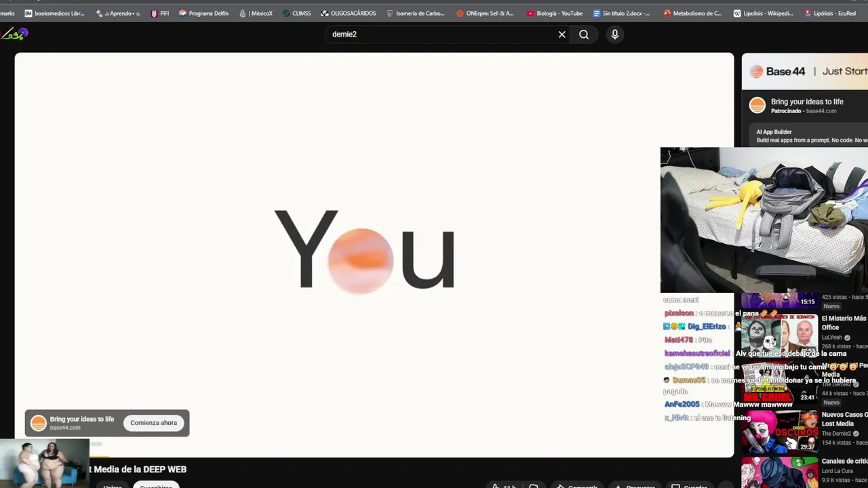This screenshot has height=488, width=868.
Task: Open the Lipólisis - EcuRed bookmark
Action: (x=830, y=13)
